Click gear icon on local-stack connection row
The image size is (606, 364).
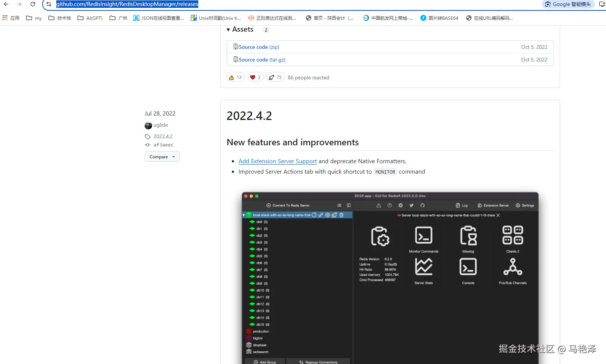pos(328,215)
